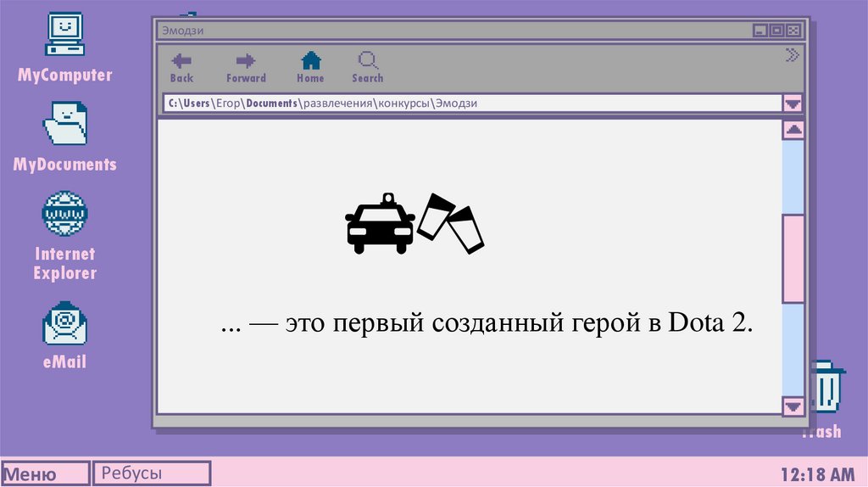Click the taxi car emoji
Viewport: 868px width, 487px height.
tap(381, 224)
